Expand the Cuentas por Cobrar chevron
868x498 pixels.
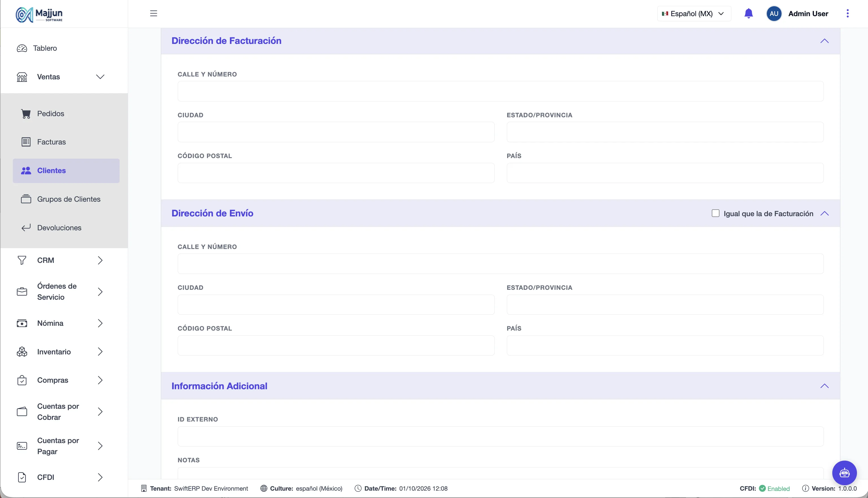pyautogui.click(x=100, y=412)
